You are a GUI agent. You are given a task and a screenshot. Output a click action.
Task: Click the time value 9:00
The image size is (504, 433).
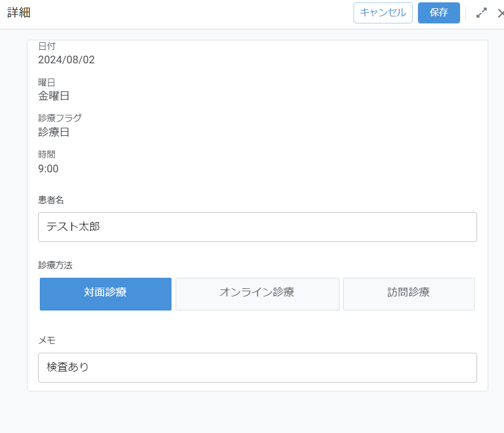(48, 169)
